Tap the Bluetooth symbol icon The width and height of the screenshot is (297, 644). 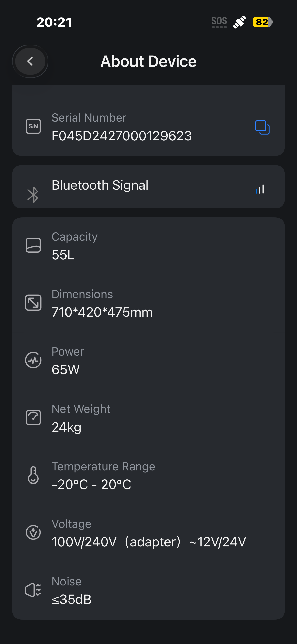tap(33, 195)
